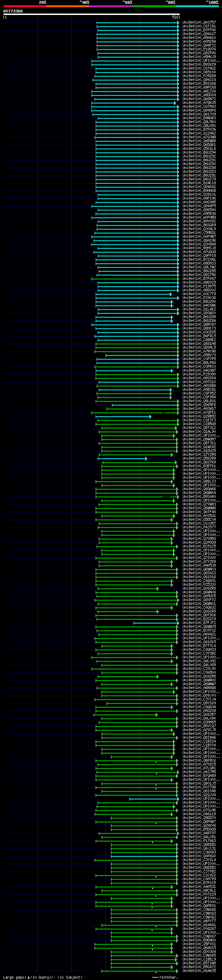Select hit label UniRef100_Q5G1L6

199,149
